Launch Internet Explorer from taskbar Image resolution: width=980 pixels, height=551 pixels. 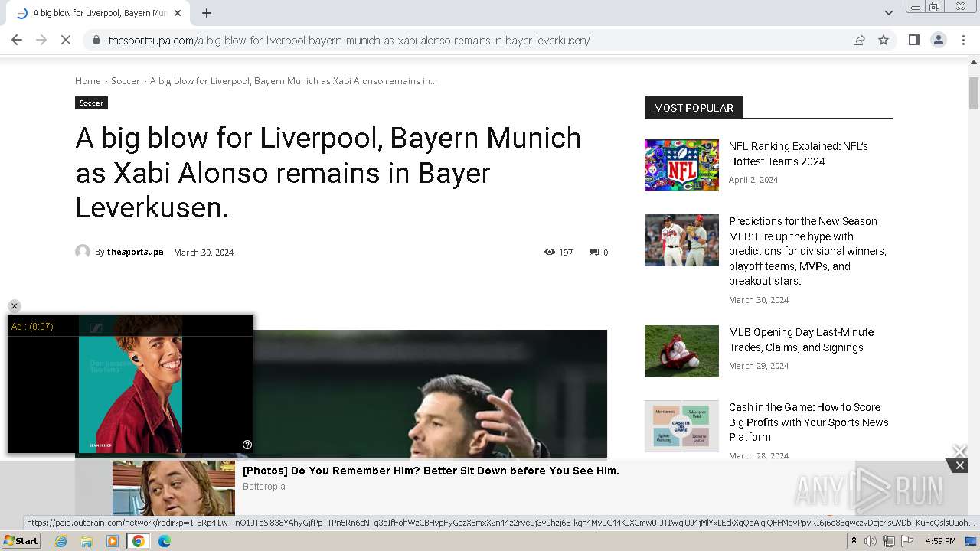[60, 541]
